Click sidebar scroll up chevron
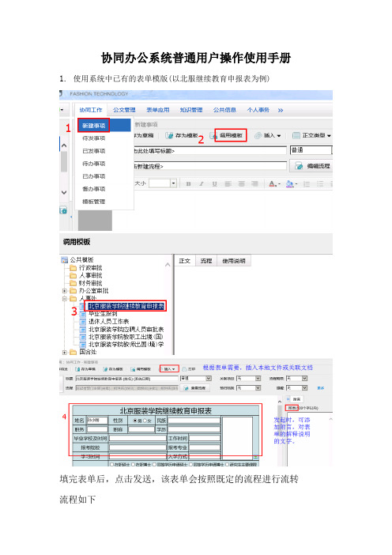This screenshot has height=555, width=392. [64, 145]
